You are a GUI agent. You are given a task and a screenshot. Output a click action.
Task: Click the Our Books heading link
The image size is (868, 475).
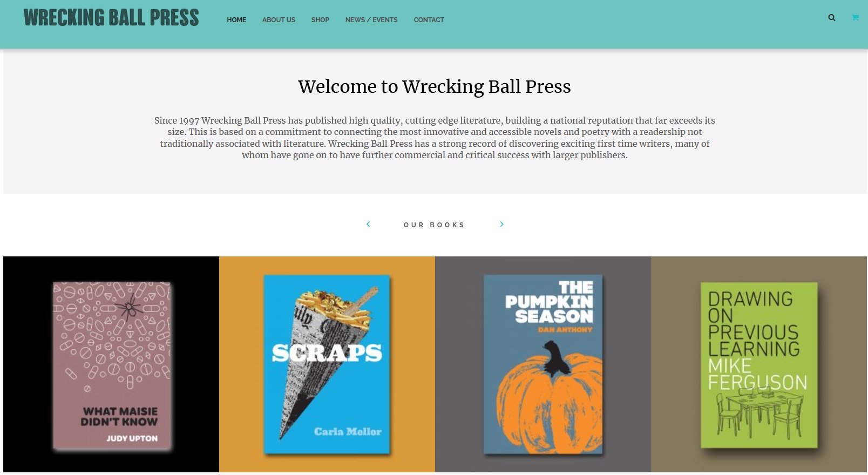click(x=434, y=225)
